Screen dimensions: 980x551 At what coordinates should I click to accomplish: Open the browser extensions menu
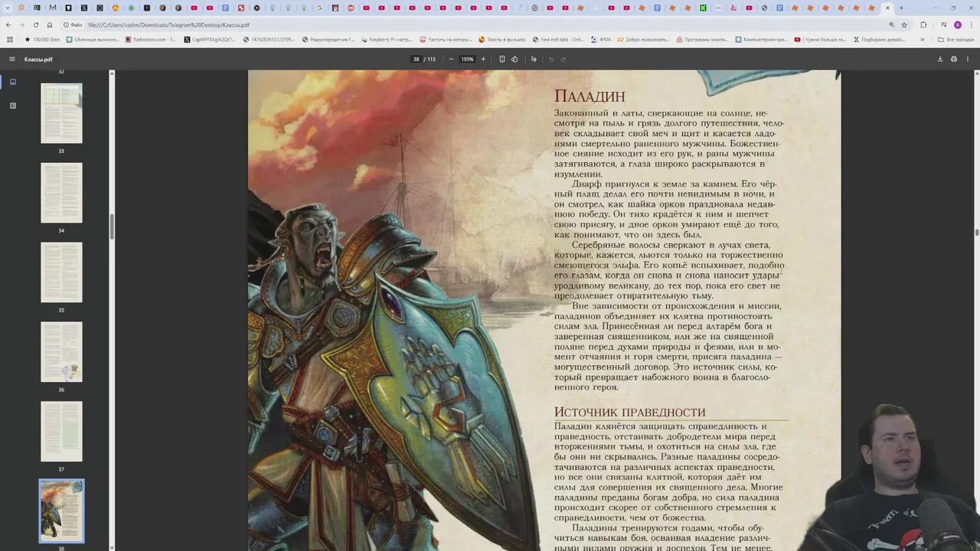click(923, 24)
